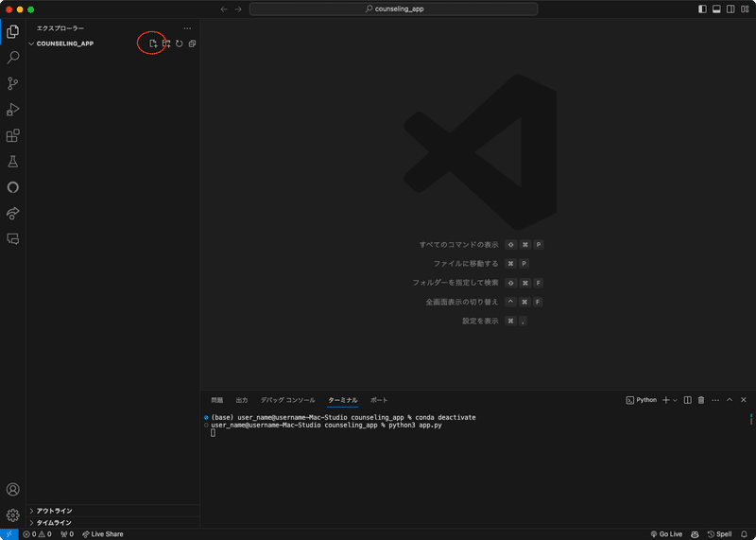This screenshot has width=756, height=540.
Task: Select the terminal line 'conda deactivate'
Action: click(x=445, y=417)
